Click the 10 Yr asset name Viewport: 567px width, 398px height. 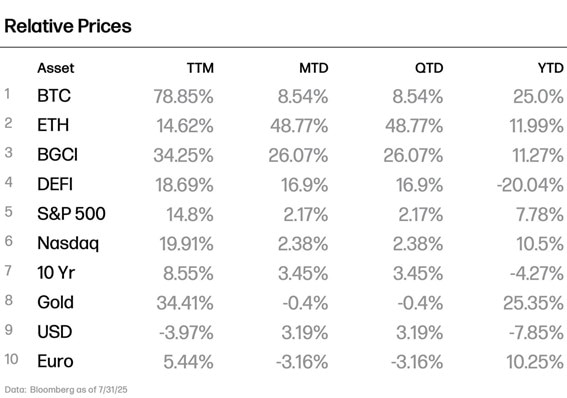coord(56,273)
